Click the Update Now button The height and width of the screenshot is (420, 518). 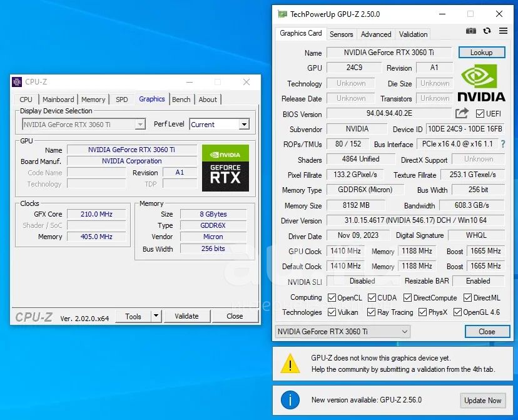click(x=482, y=401)
